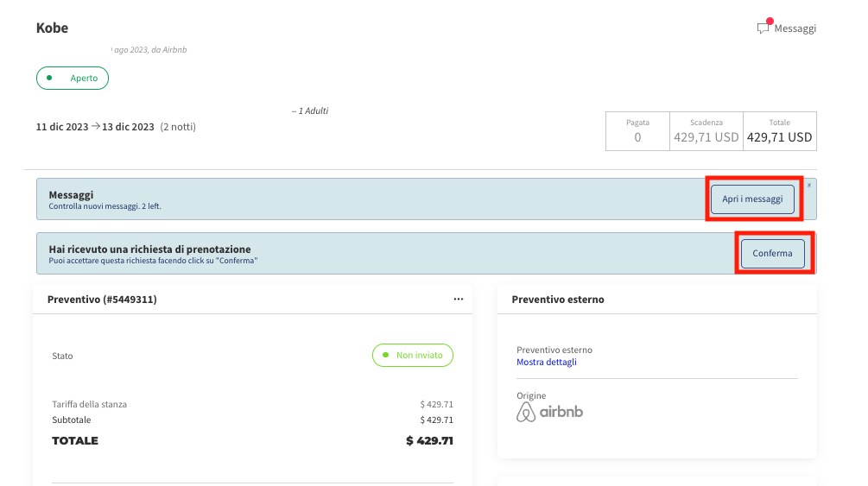This screenshot has height=486, width=868.
Task: Click the 'ago 2023, da Airbnb' text
Action: pyautogui.click(x=149, y=50)
